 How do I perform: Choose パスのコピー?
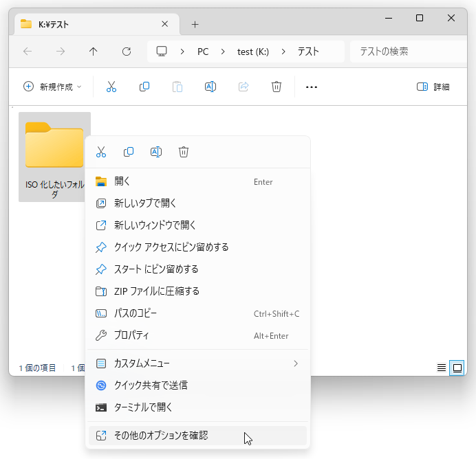(197, 313)
